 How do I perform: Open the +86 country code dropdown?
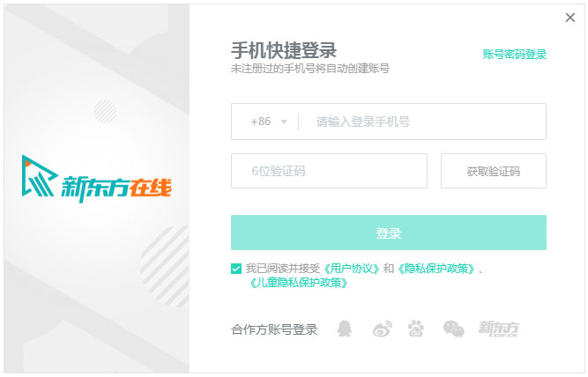(x=270, y=122)
